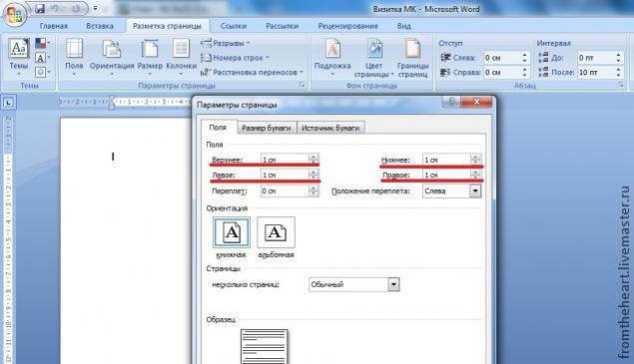
Task: Open the Подложка watermark icon
Action: click(332, 49)
